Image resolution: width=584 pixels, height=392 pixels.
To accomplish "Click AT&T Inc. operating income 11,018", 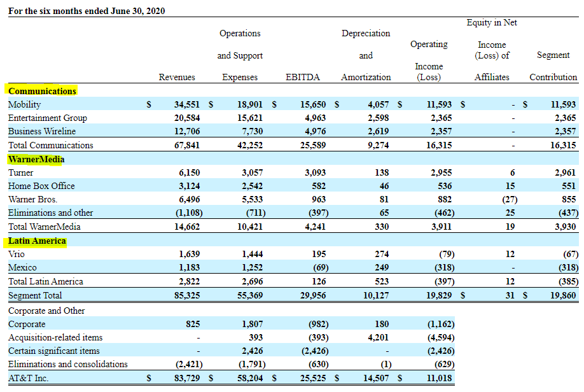I will [439, 378].
